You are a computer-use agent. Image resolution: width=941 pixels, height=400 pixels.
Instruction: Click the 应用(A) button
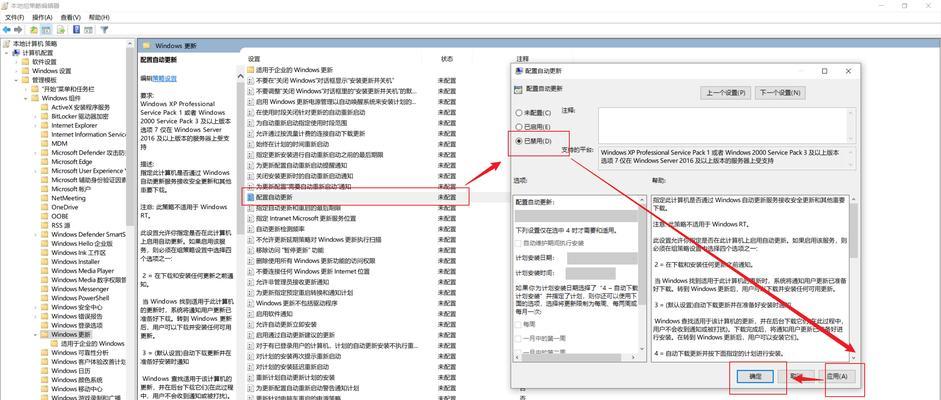click(x=837, y=376)
